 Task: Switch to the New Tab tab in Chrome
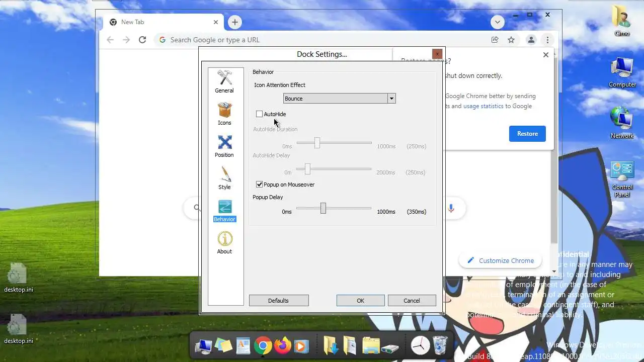pos(162,22)
